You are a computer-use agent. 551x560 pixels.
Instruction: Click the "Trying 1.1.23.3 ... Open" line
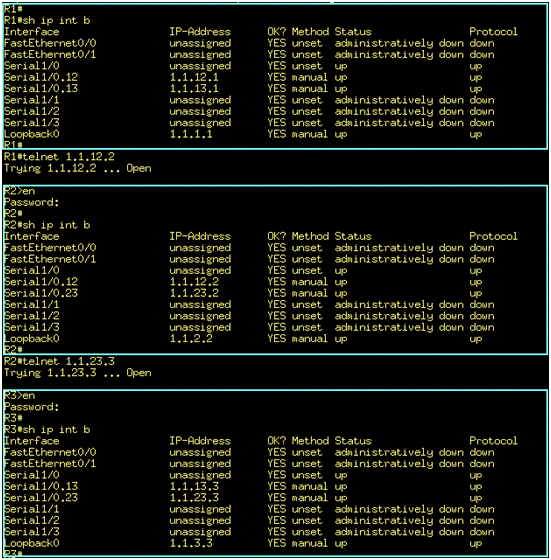click(x=77, y=373)
